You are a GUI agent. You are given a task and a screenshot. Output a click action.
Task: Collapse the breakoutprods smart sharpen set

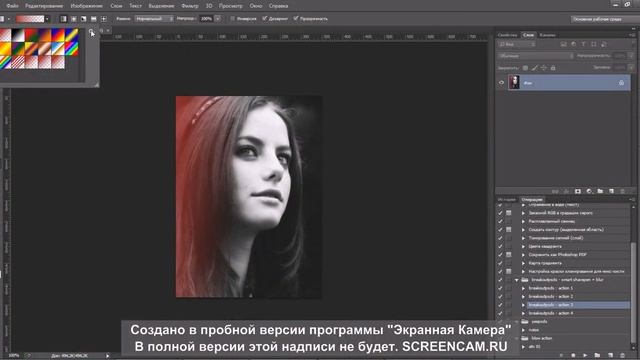click(517, 280)
